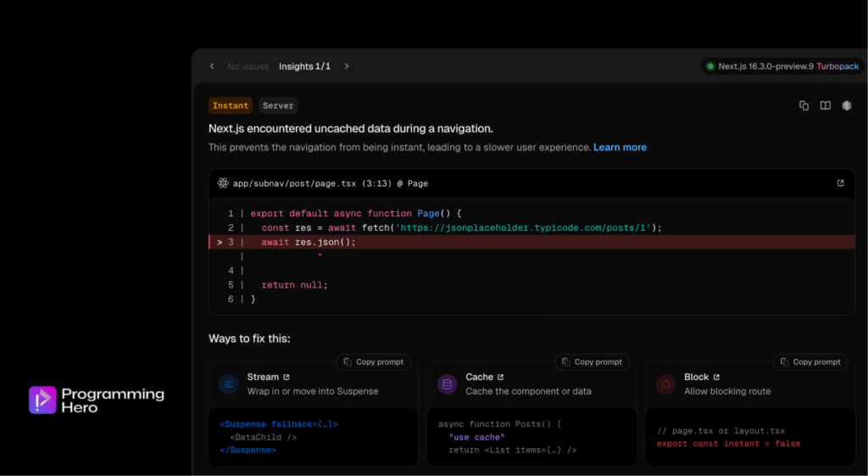Click 'Cache the component or data' text

click(x=529, y=391)
